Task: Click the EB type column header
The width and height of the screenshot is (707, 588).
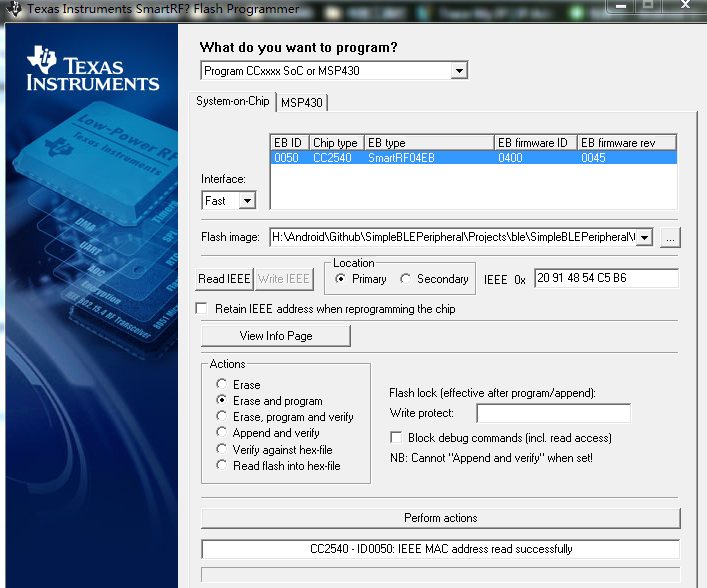Action: 429,143
